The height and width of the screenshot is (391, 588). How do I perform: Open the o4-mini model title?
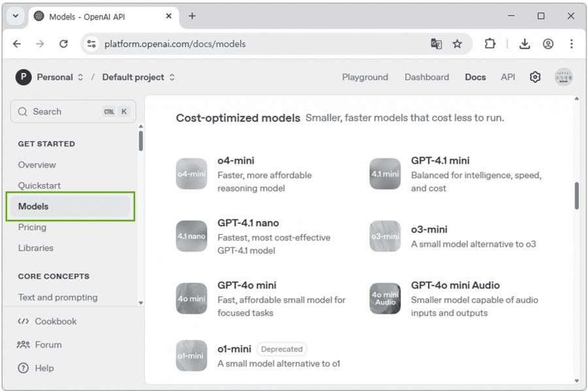pos(236,161)
